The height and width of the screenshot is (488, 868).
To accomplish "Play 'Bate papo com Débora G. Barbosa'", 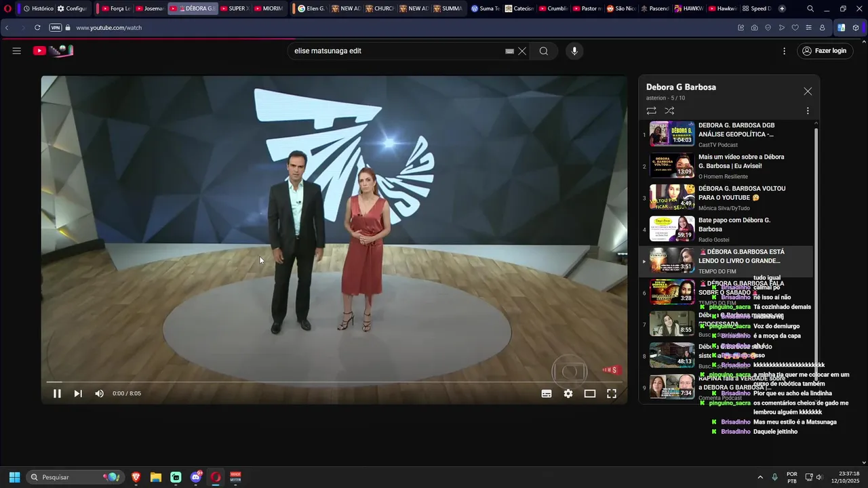I will click(734, 225).
